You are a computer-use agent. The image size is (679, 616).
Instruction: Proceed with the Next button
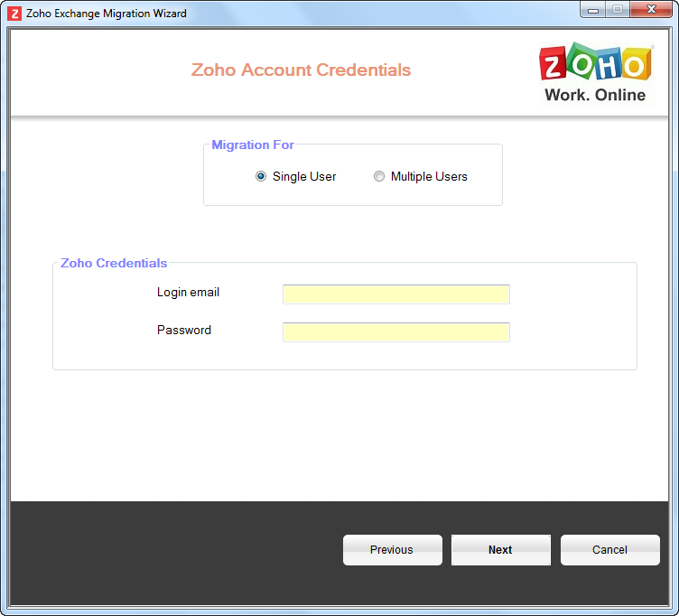[501, 550]
